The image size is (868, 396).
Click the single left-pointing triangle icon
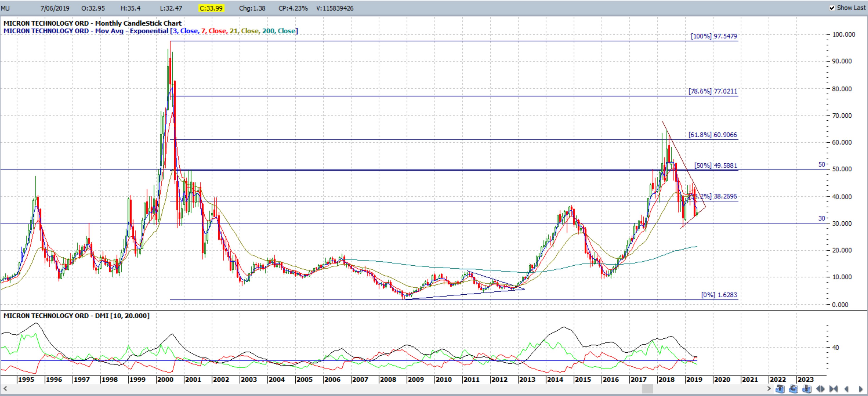[846, 389]
